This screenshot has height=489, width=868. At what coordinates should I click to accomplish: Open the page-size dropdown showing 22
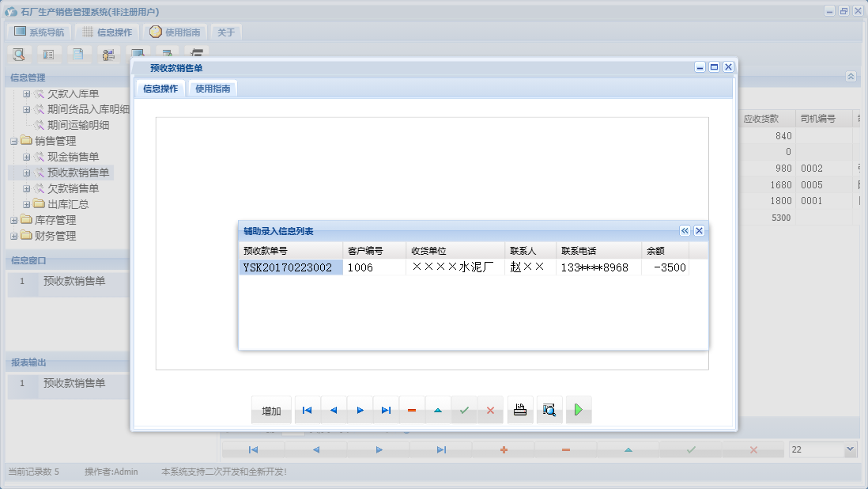850,449
